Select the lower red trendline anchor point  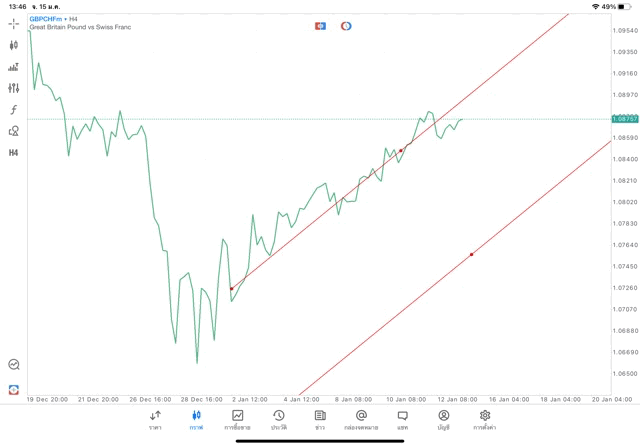[x=471, y=254]
